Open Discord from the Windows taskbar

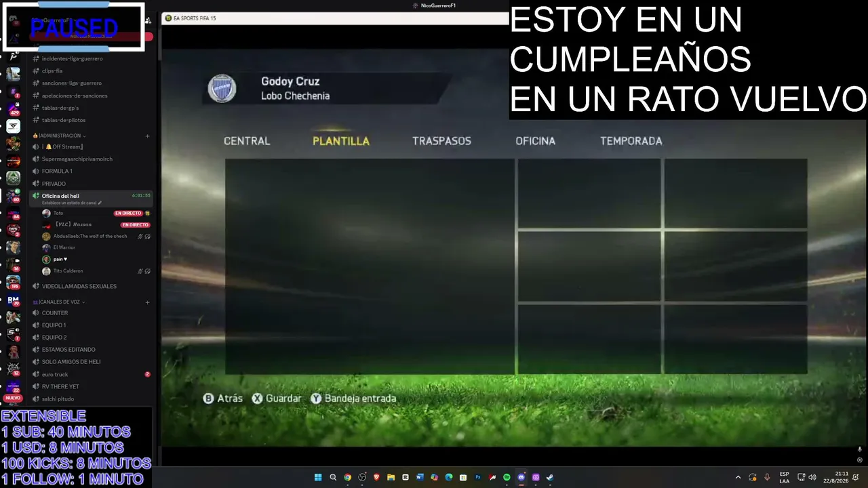coord(521,477)
